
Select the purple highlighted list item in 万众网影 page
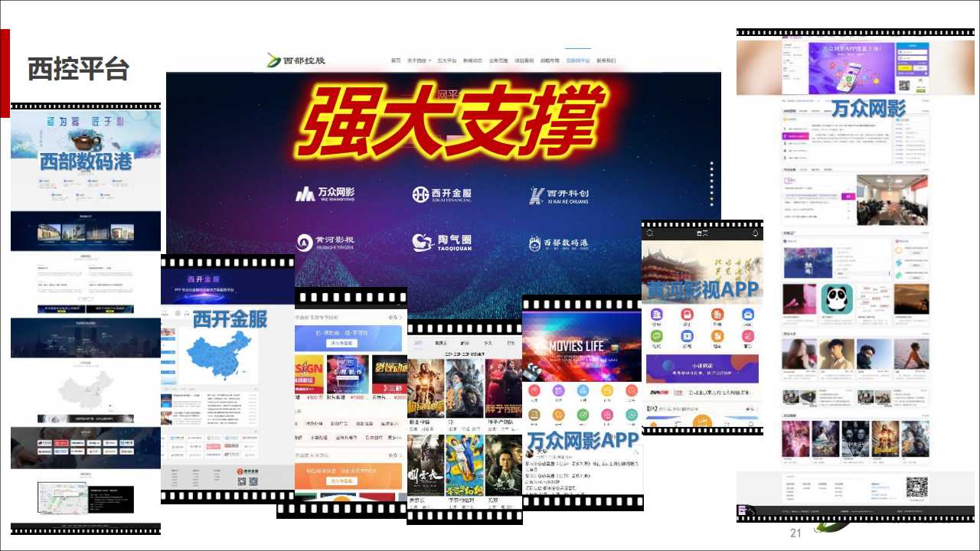click(x=794, y=135)
